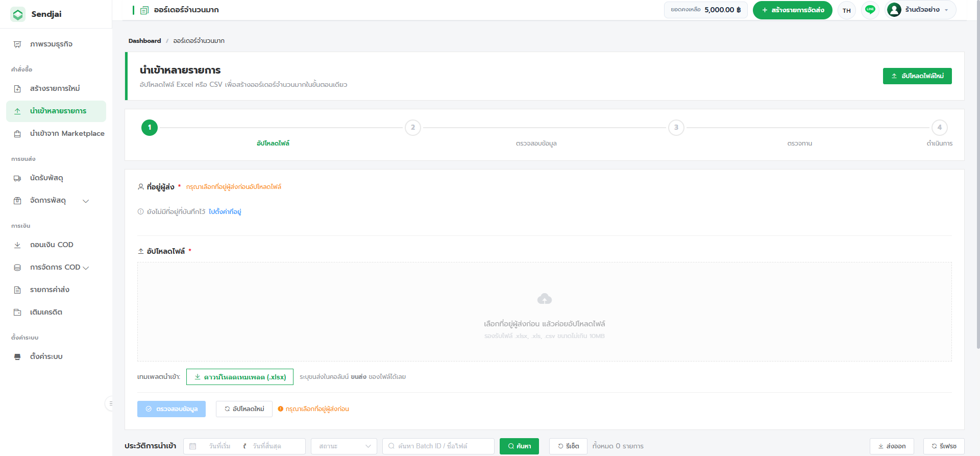Open รายการค่าส่ง page
Image resolution: width=980 pixels, height=456 pixels.
(x=56, y=290)
